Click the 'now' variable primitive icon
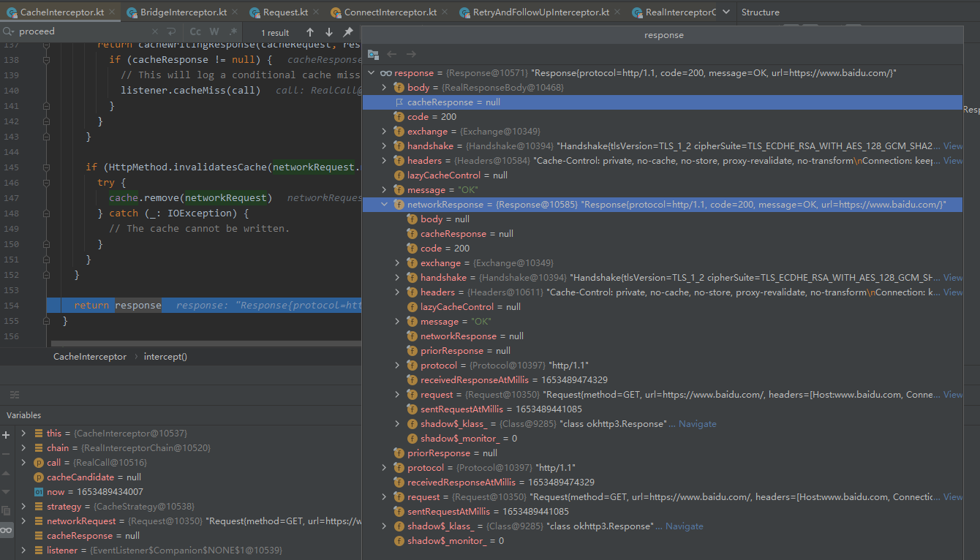The image size is (980, 560). (x=39, y=492)
